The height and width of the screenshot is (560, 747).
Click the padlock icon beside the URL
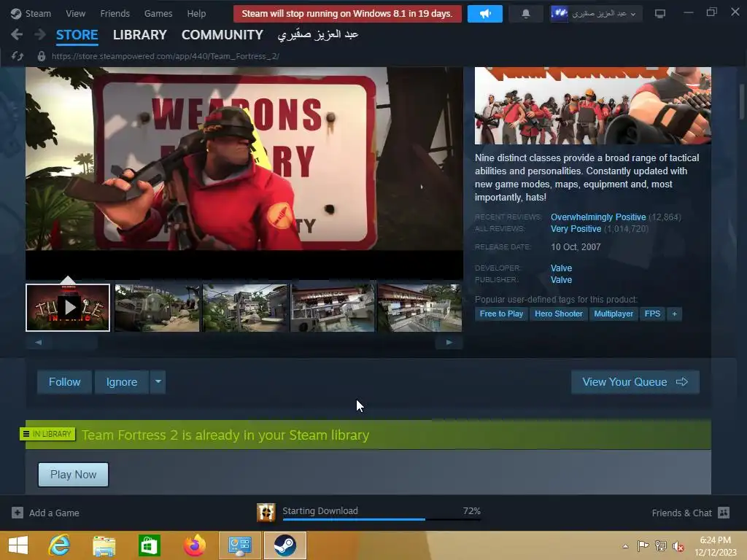click(x=42, y=56)
